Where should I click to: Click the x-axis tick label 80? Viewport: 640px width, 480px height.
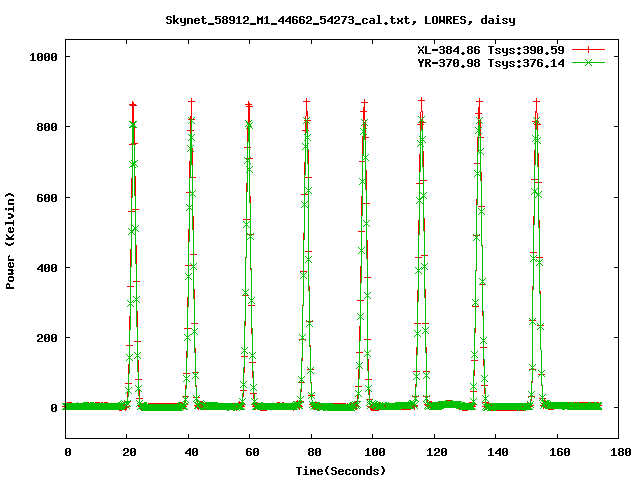point(314,452)
